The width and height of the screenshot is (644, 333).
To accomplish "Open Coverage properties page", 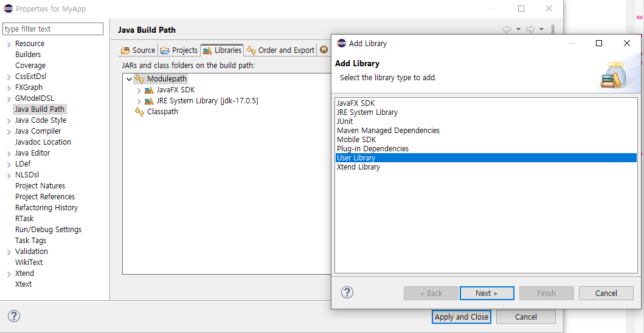I will click(30, 66).
